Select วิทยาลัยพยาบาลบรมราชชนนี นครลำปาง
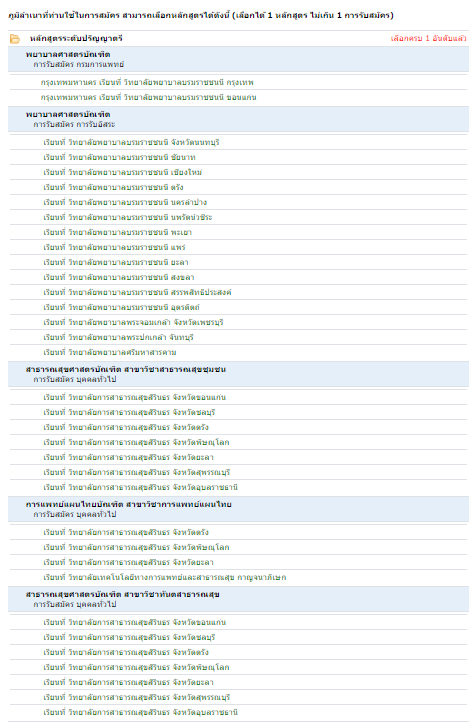Image resolution: width=473 pixels, height=723 pixels. 125,202
